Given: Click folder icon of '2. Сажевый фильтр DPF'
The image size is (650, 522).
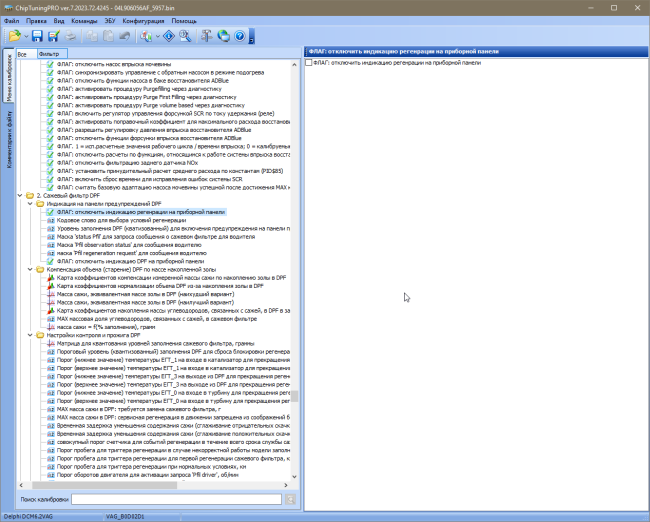Looking at the screenshot, I should click(30, 196).
